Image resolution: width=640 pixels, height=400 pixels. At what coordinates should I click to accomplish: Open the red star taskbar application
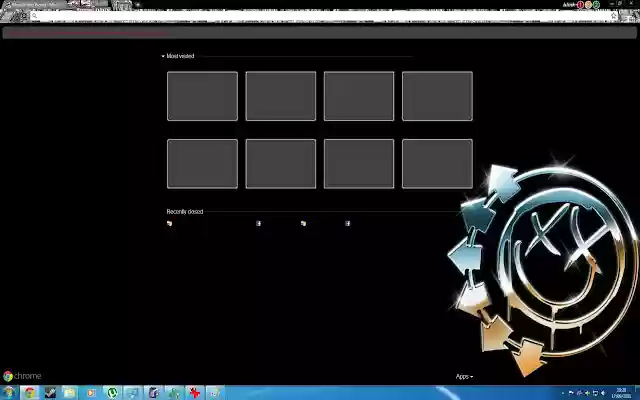(x=195, y=393)
